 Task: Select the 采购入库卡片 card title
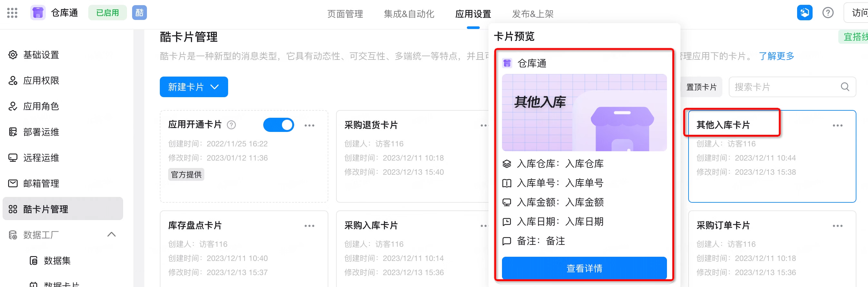371,226
